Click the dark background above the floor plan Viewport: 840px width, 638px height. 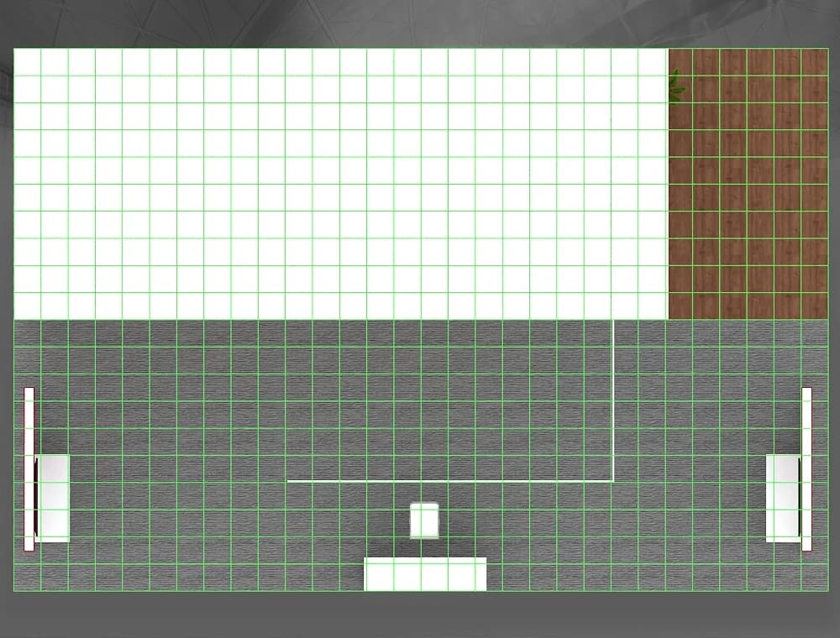tap(420, 23)
